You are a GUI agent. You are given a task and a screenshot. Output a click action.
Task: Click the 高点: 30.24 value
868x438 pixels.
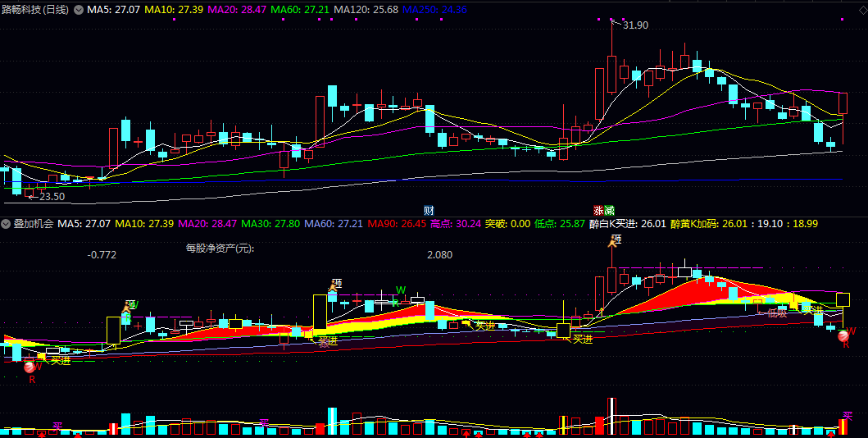(456, 224)
